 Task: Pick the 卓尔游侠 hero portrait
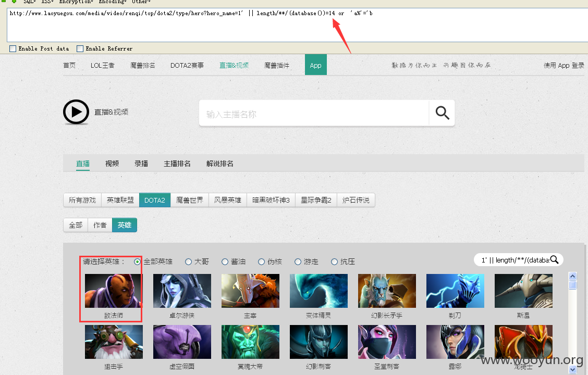(x=182, y=291)
